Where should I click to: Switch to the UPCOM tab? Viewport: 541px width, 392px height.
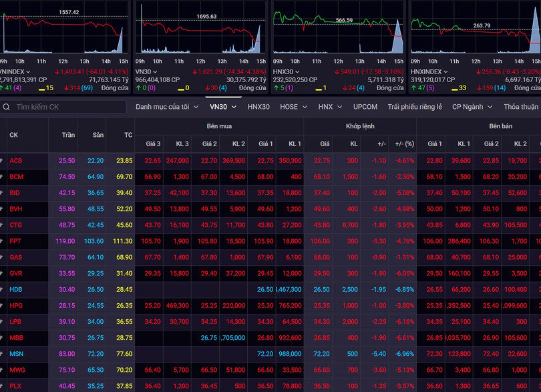(365, 107)
